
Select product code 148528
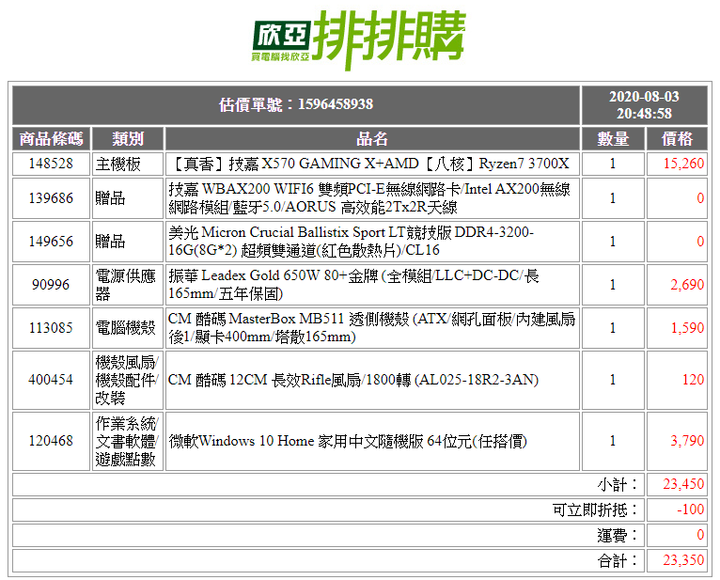[51, 164]
